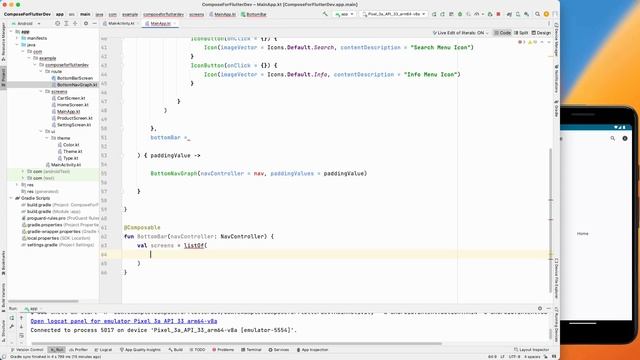
Task: Open the Profiler tool window tab
Action: point(79,350)
